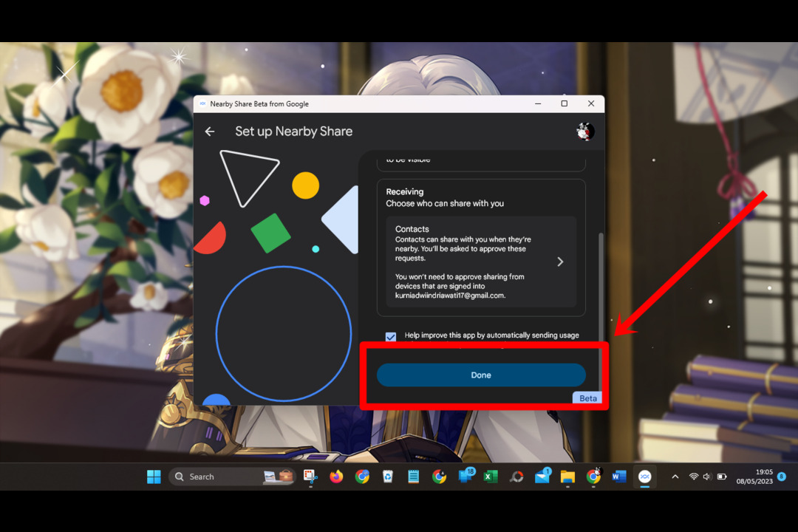Click the Set up Nearby Share title
The width and height of the screenshot is (798, 532).
pyautogui.click(x=293, y=132)
